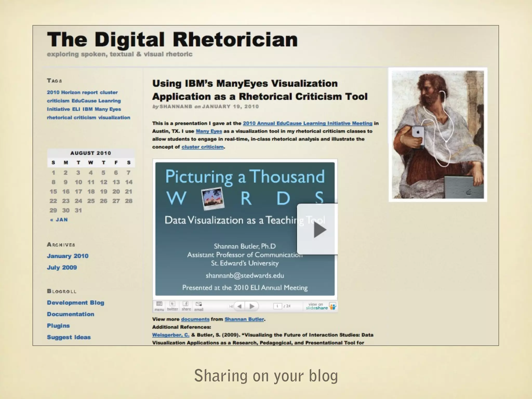The width and height of the screenshot is (532, 399).
Task: Click the slide number input box
Action: point(278,306)
